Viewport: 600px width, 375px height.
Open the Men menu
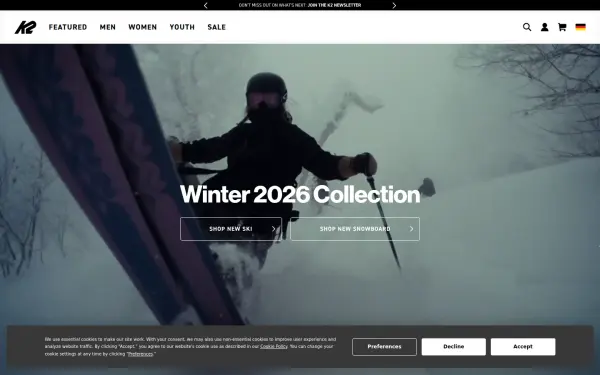(108, 27)
